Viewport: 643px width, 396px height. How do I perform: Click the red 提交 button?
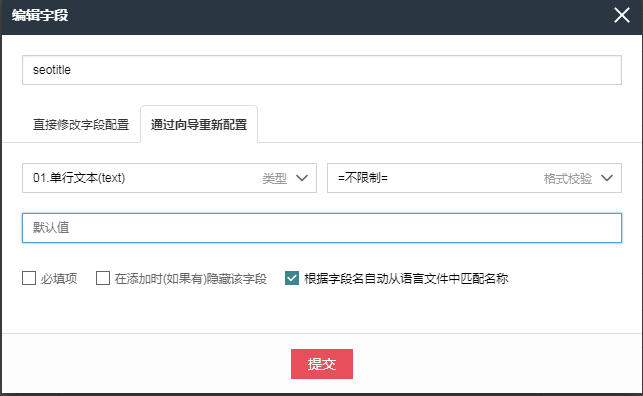click(322, 364)
